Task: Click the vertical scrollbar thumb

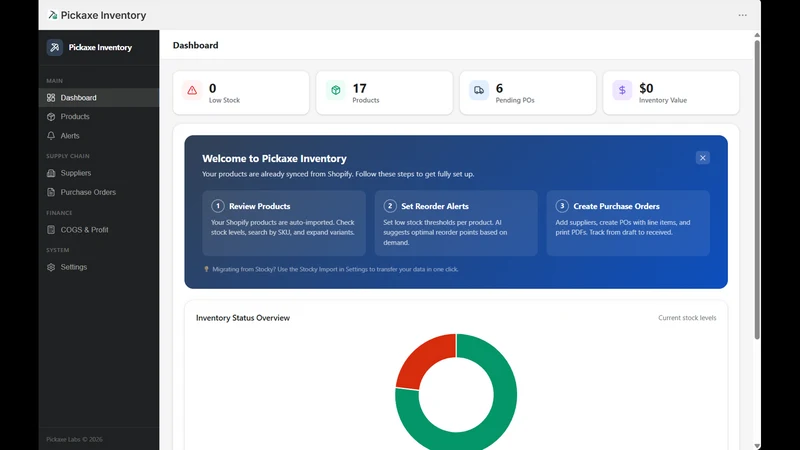Action: [x=757, y=189]
